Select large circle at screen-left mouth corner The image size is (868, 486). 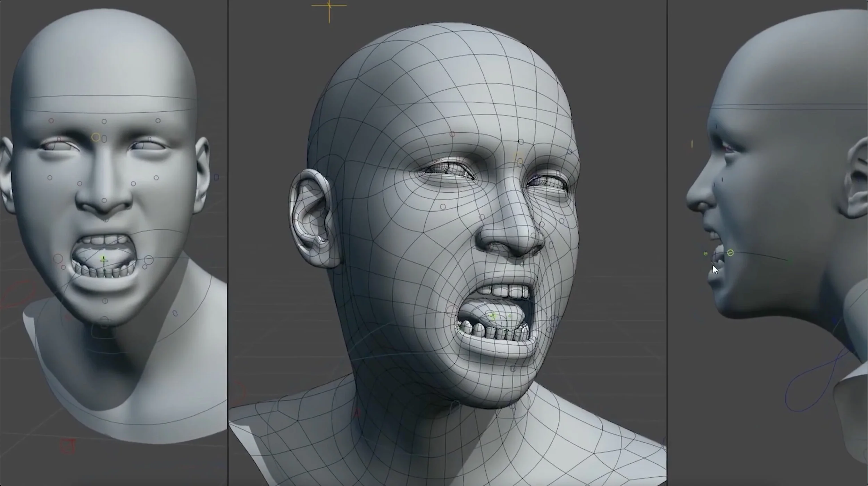pos(58,259)
